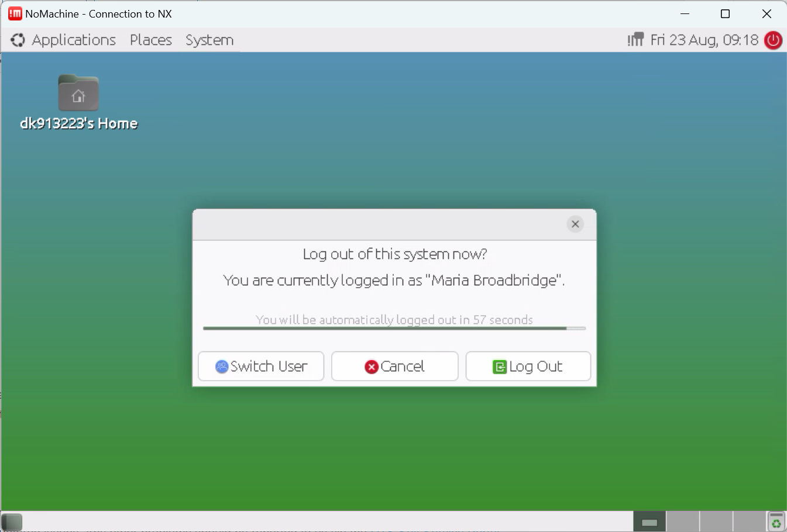Click the red power button on top panel

coord(773,40)
